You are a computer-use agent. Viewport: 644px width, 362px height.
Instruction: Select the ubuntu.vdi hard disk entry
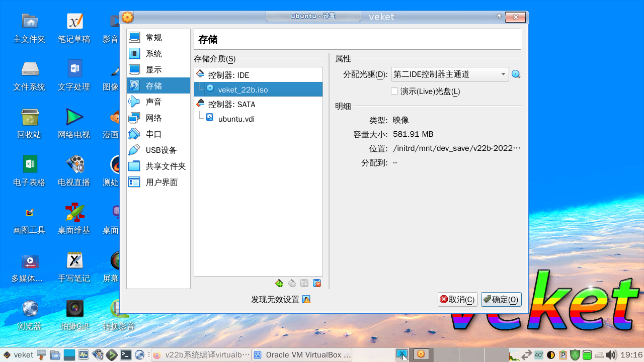258,119
